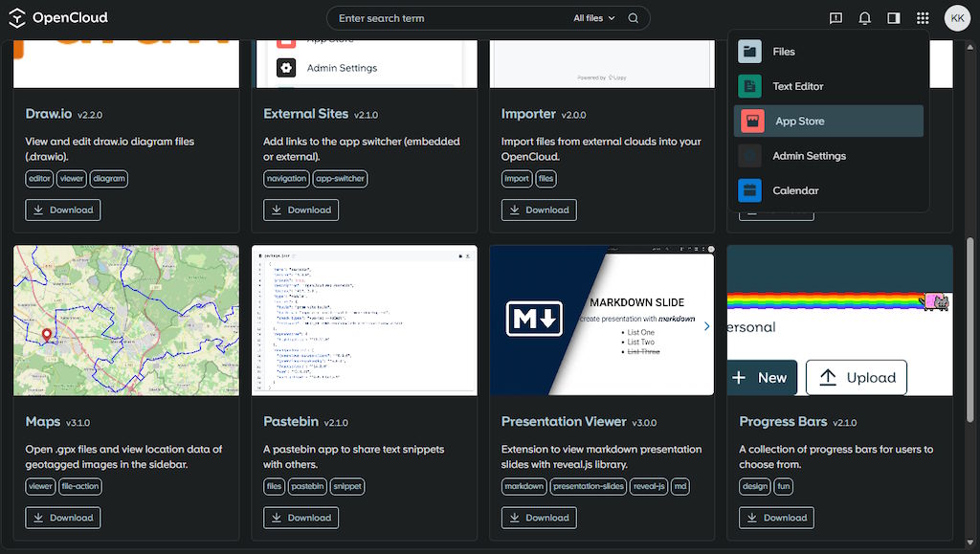Click the search magnifier icon
Viewport: 980px width, 554px height.
point(634,18)
